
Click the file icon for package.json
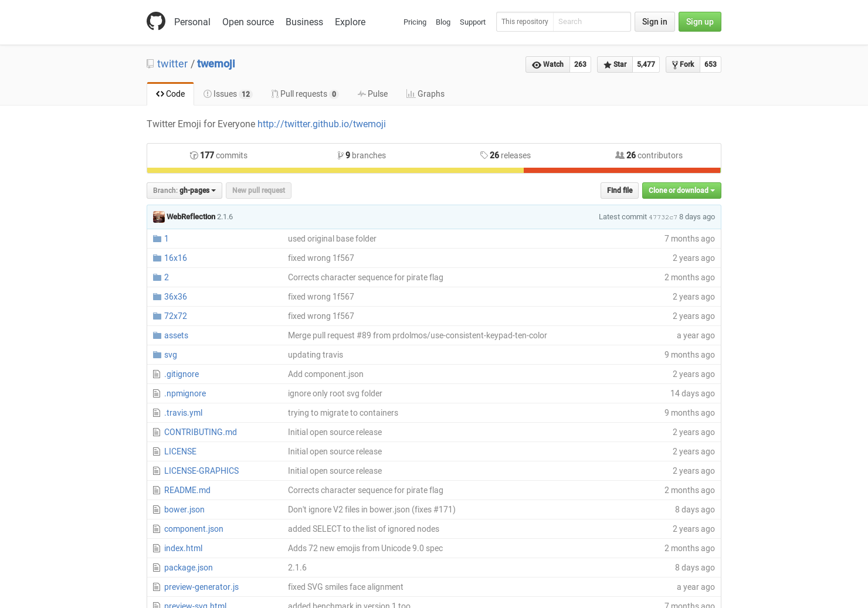pyautogui.click(x=157, y=568)
